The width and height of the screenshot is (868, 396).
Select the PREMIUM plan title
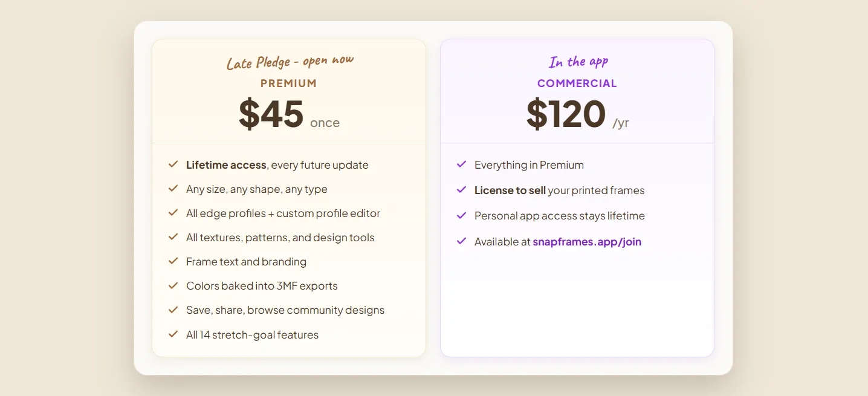pyautogui.click(x=289, y=83)
